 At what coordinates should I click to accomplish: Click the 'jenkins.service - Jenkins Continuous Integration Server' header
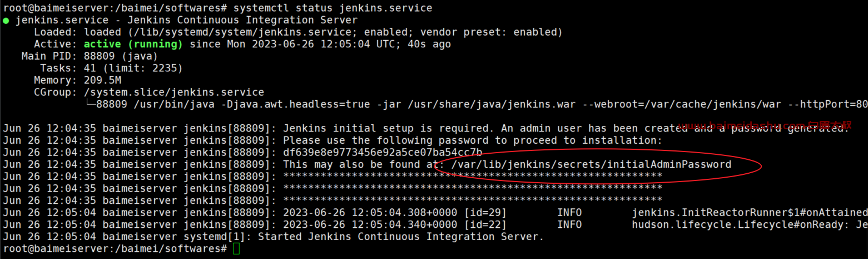[x=186, y=21]
